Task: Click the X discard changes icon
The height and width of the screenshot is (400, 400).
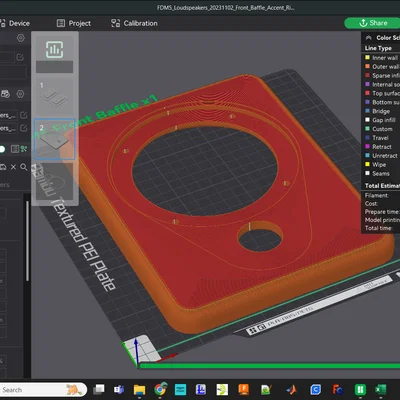Action: click(x=13, y=167)
